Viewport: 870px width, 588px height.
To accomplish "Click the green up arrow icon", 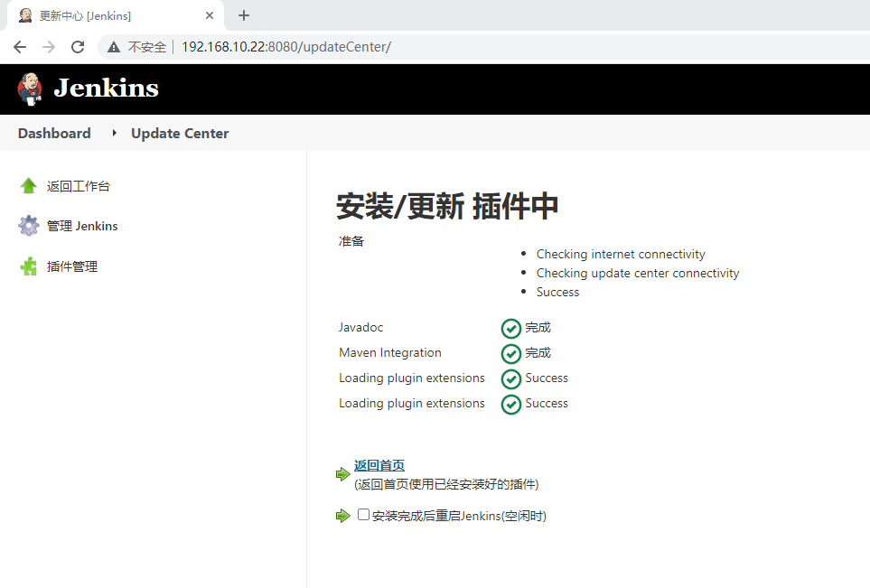I will 29,186.
